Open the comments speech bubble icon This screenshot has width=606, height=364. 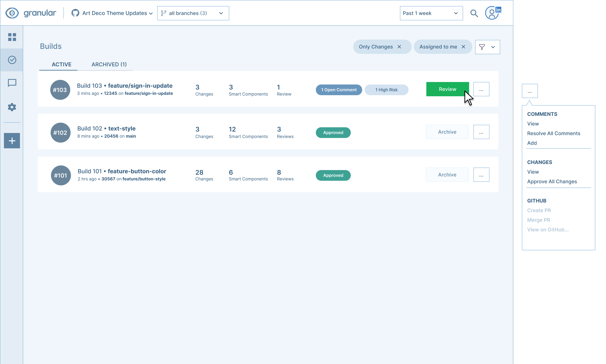click(12, 83)
